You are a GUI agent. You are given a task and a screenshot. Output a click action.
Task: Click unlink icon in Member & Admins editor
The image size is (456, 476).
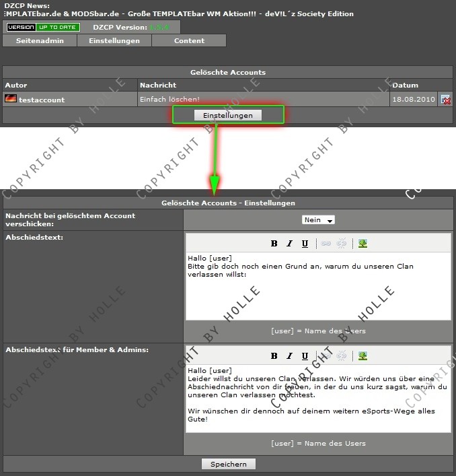pyautogui.click(x=342, y=356)
